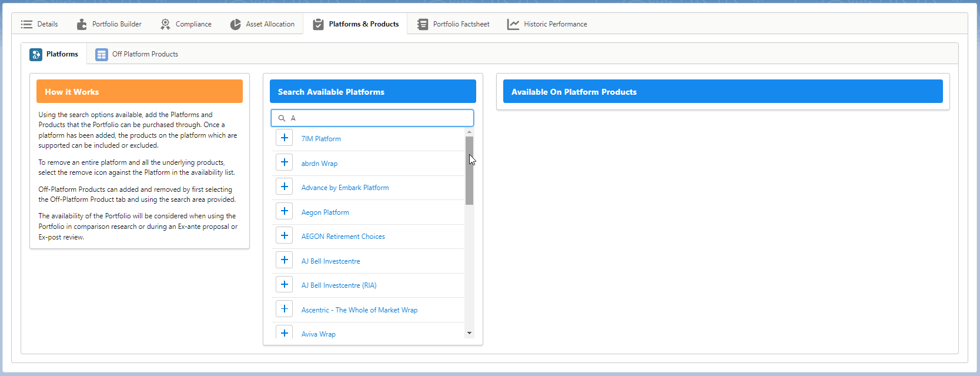Switch to Off Platform Products sub-tab
This screenshot has height=376, width=980.
pos(137,54)
